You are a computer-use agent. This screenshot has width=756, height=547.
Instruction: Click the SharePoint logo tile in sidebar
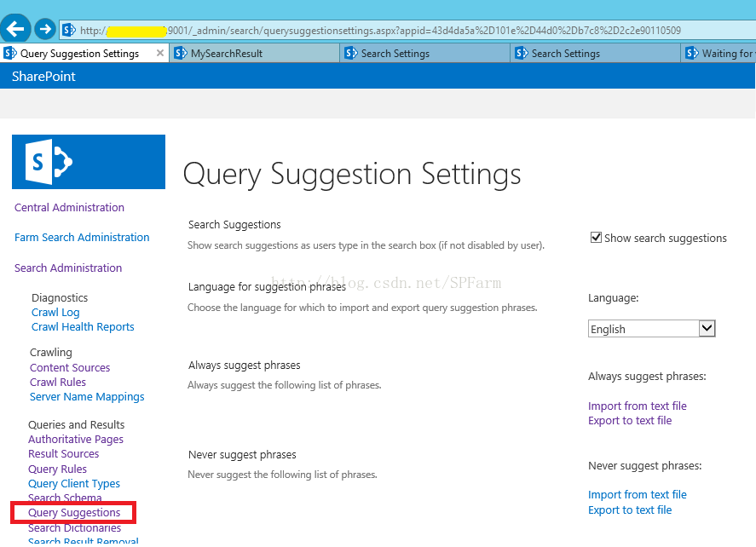(89, 162)
